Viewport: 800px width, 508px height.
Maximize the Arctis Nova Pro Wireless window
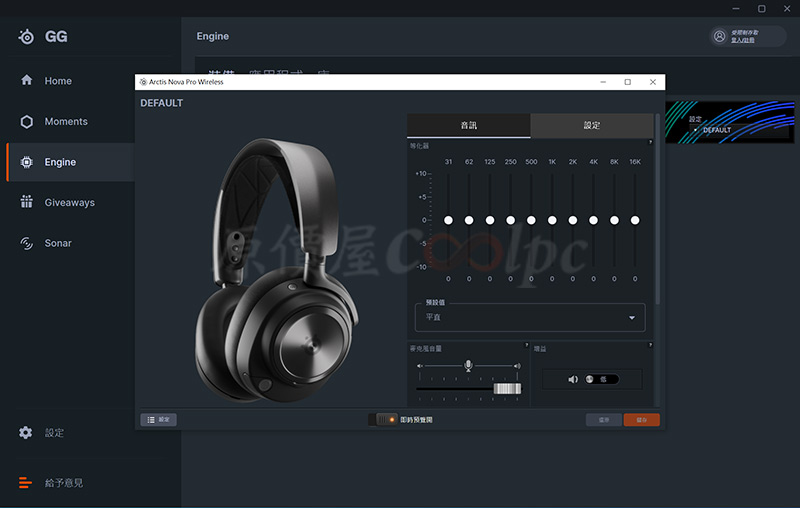[628, 82]
